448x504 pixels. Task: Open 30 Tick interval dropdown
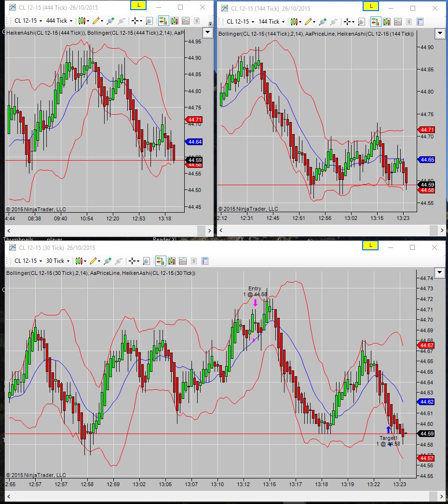tap(58, 261)
